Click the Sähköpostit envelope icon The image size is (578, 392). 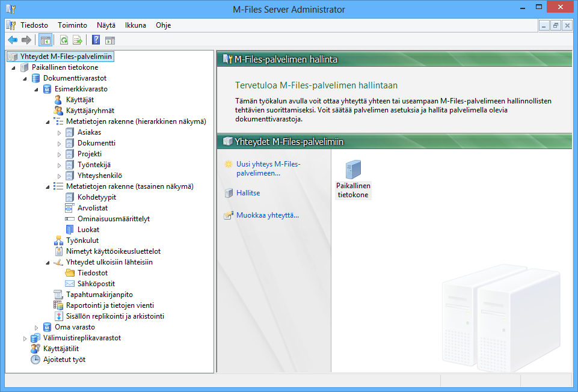(x=70, y=284)
